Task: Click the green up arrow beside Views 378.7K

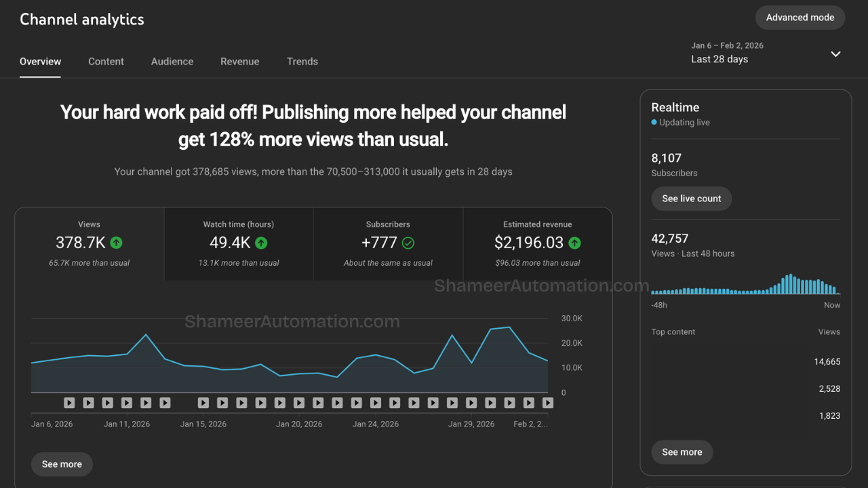Action: pos(116,243)
